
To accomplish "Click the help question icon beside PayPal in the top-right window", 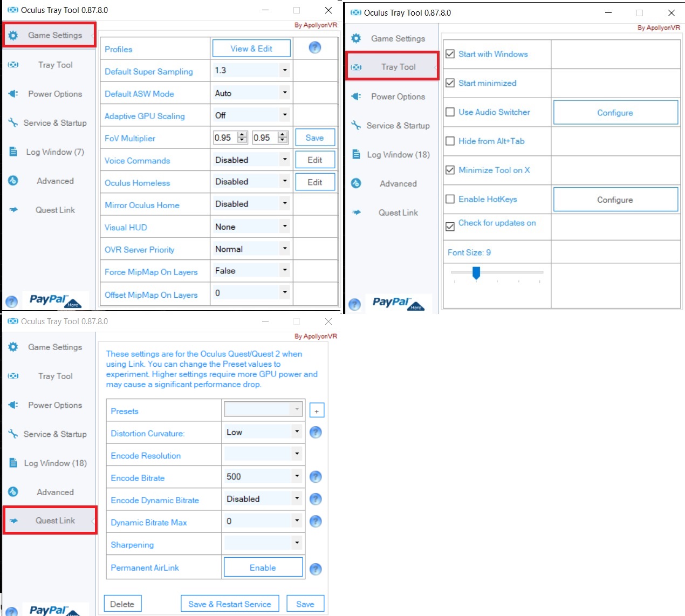I will [x=354, y=305].
